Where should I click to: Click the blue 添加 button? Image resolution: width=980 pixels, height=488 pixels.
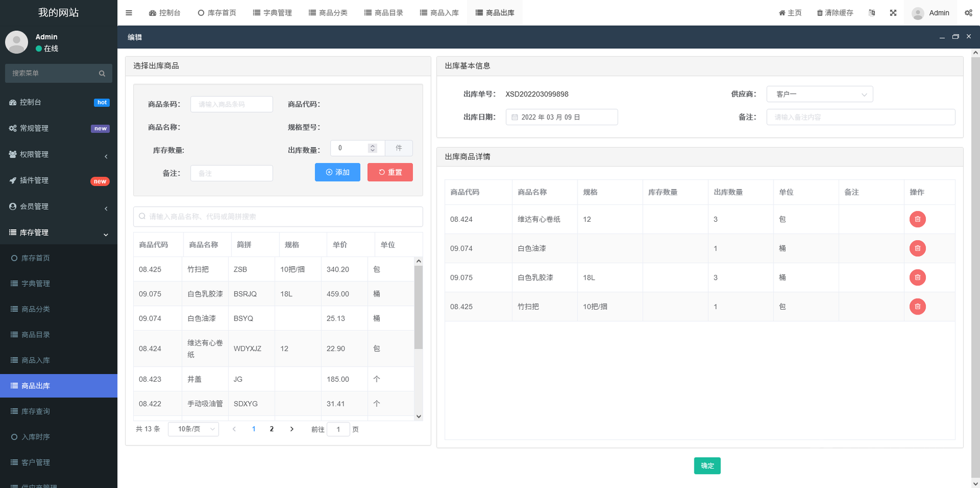[x=338, y=172]
